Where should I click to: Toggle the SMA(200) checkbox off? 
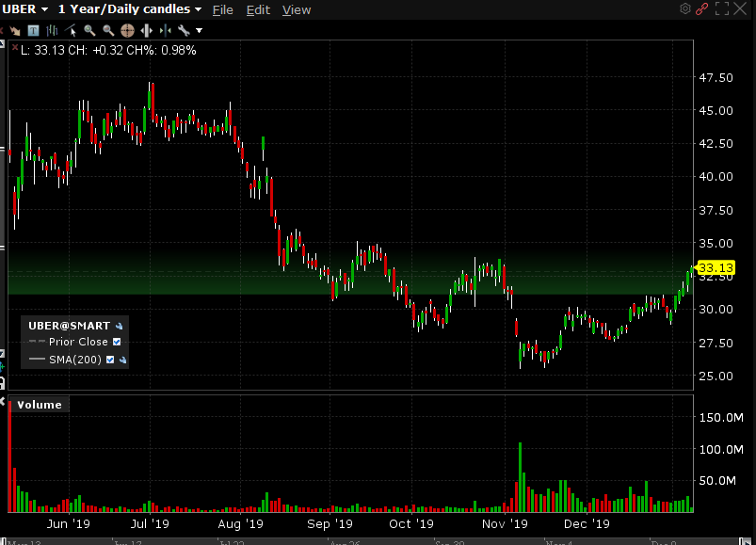pos(110,360)
